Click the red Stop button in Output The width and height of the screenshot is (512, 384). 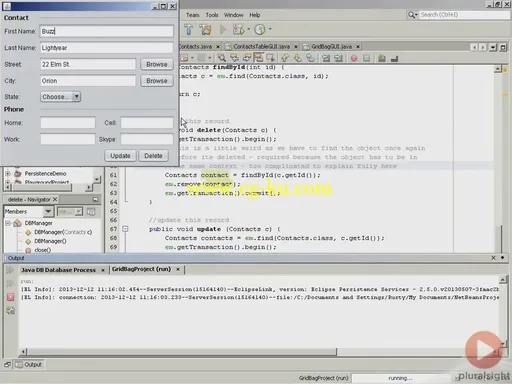click(x=10, y=297)
